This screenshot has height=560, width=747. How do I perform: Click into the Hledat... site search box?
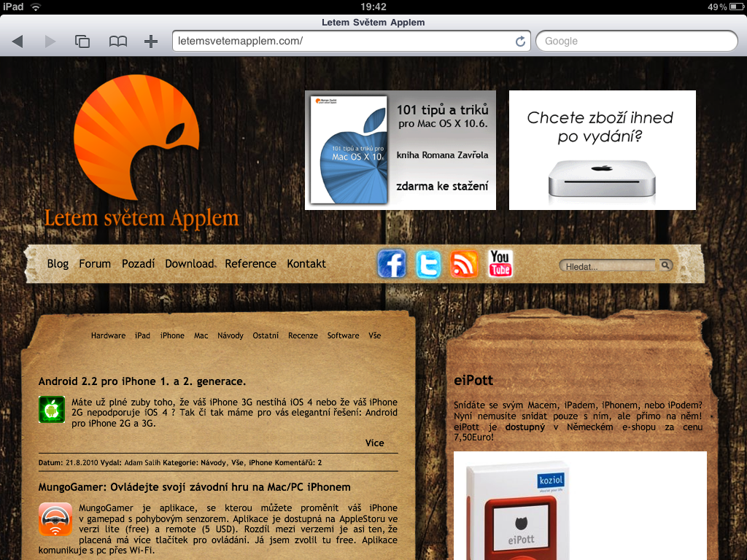[x=609, y=265]
